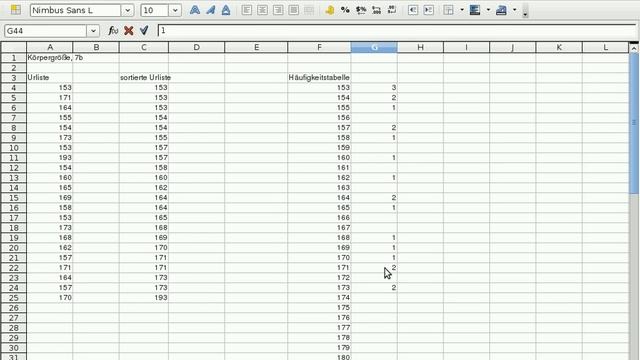Click the sortierte Urliste heading cell
Viewport: 640px width, 360px height.
point(145,78)
